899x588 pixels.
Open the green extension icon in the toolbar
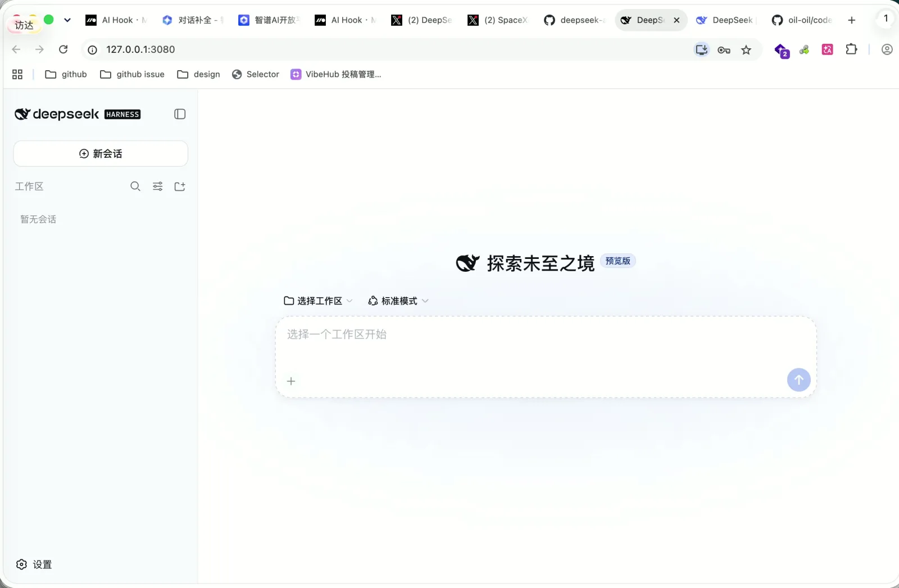click(x=805, y=50)
